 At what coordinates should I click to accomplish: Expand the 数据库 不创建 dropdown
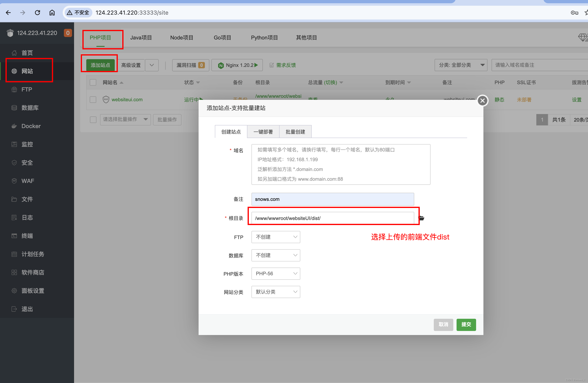[x=276, y=255]
